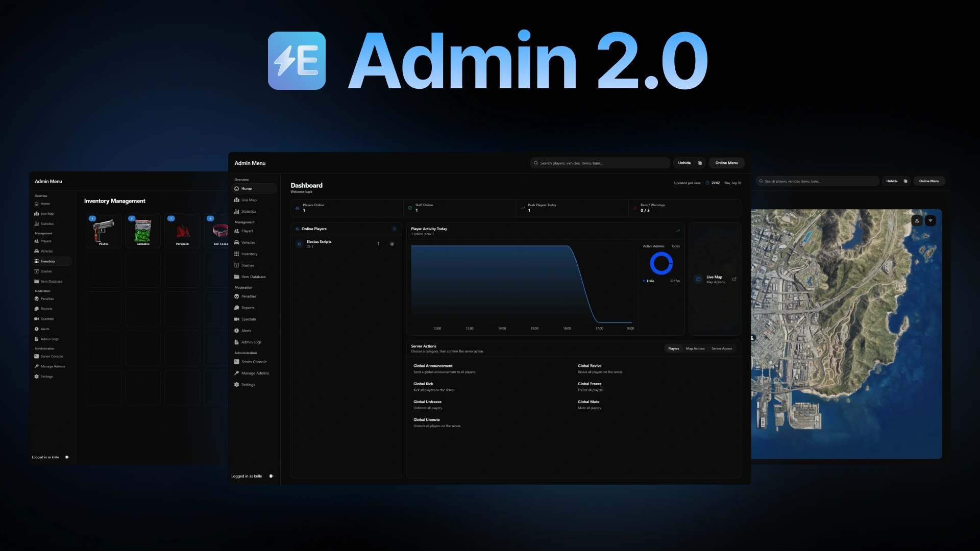Click the logout icon beside 'Logged in as krille' in center window
980x551 pixels.
pyautogui.click(x=272, y=476)
